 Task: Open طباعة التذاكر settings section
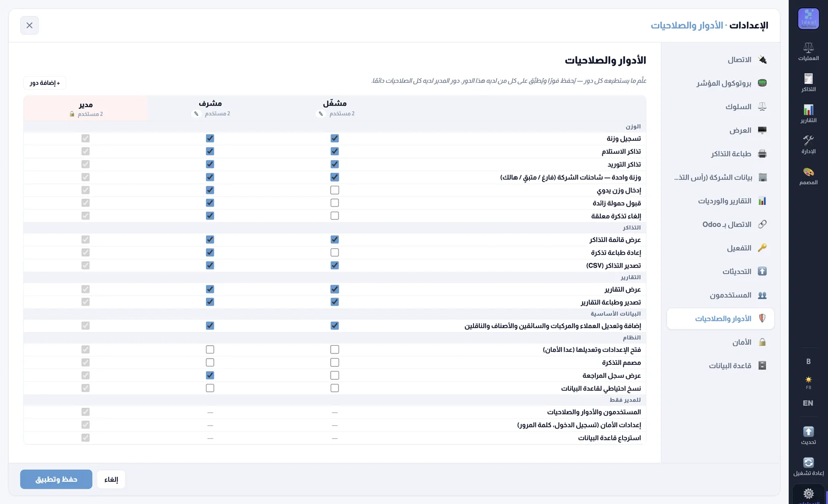click(x=720, y=154)
